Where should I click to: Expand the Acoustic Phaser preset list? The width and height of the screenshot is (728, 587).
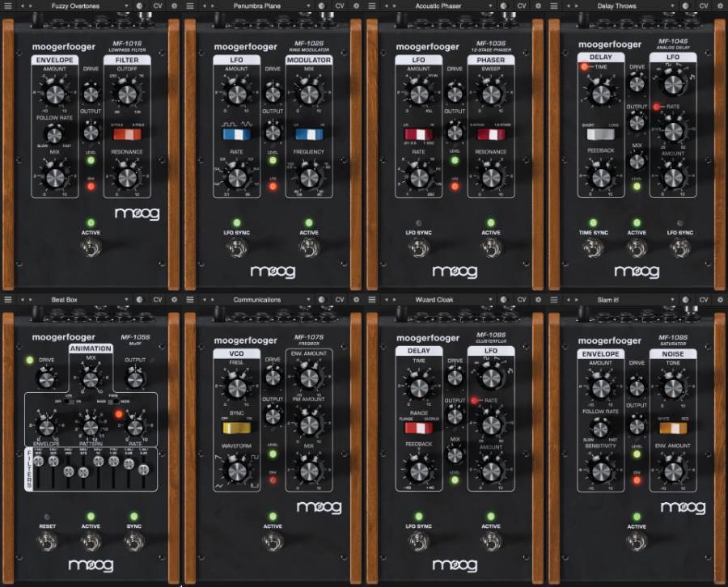(x=492, y=6)
